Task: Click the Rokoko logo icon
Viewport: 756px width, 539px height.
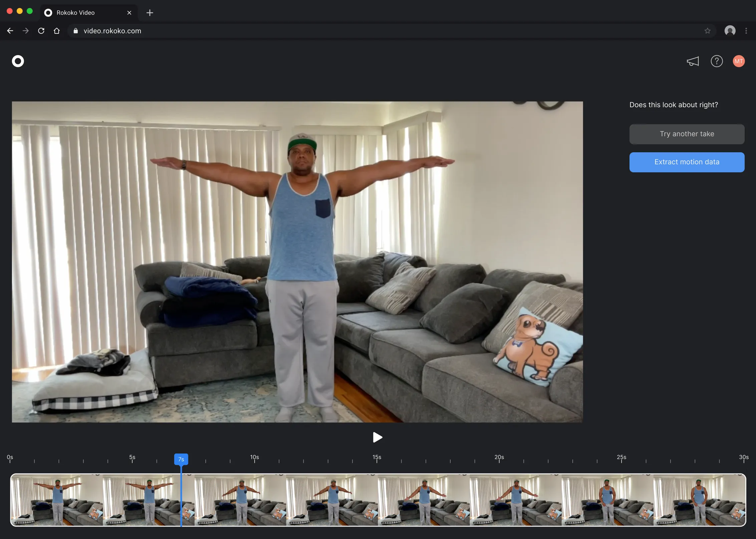Action: click(18, 61)
